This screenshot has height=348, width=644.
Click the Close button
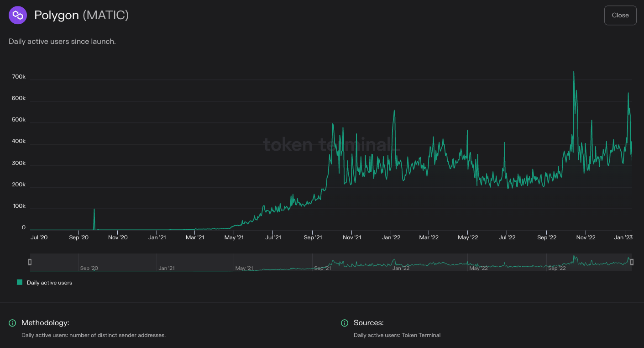click(620, 15)
